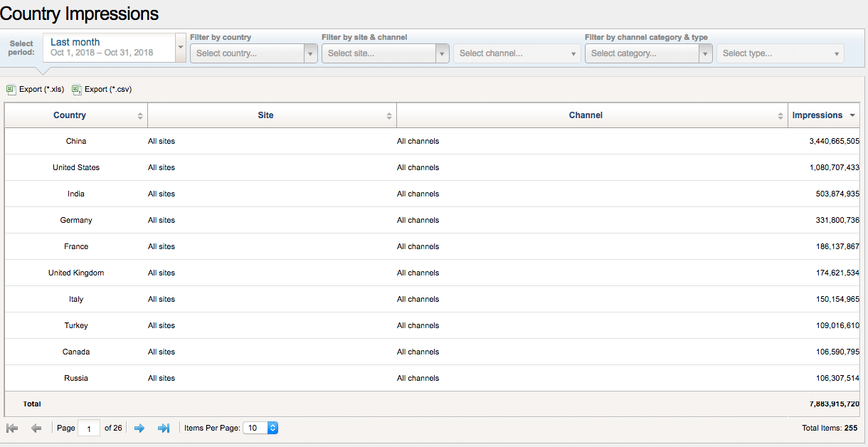The image size is (868, 447).
Task: Open the Select type dropdown
Action: click(780, 53)
